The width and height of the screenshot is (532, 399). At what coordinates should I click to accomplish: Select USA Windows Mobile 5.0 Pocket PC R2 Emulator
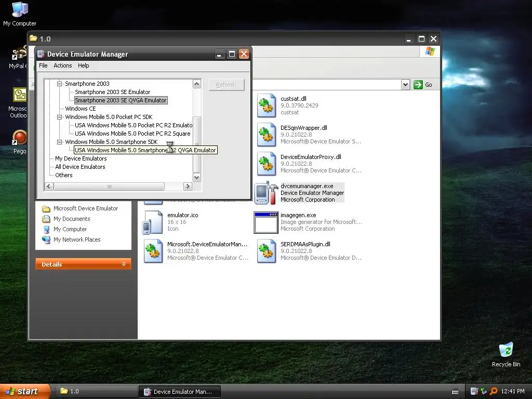(x=134, y=125)
